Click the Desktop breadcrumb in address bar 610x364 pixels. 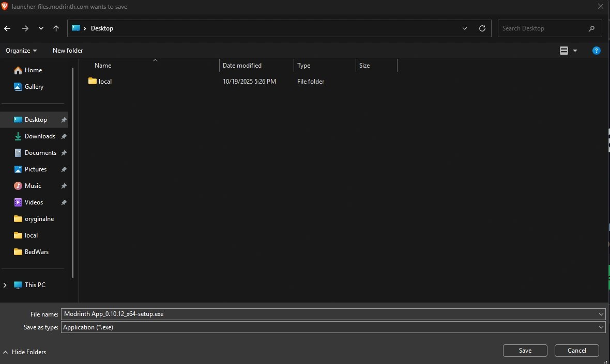point(102,28)
